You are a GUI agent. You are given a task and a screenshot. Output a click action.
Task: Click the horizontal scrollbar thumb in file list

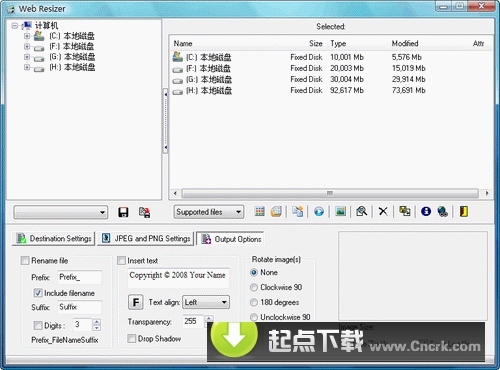pyautogui.click(x=330, y=193)
